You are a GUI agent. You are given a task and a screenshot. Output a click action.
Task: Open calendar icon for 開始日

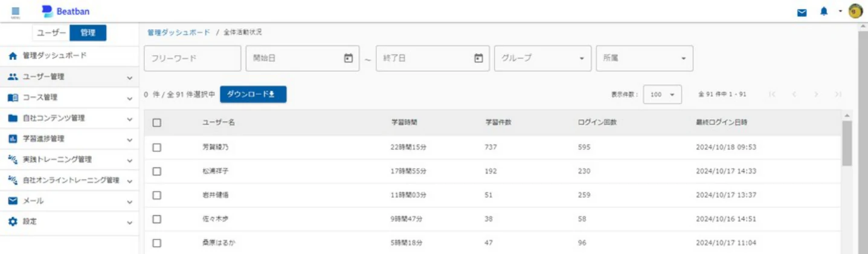348,58
